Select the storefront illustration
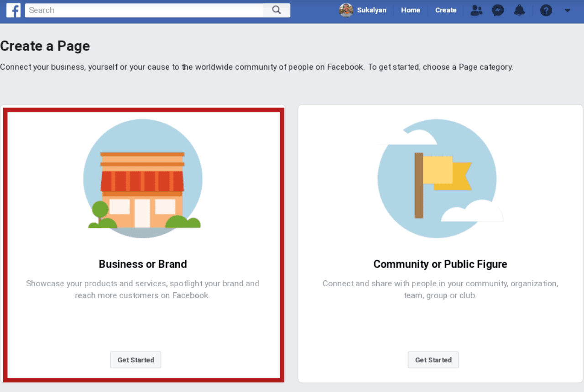This screenshot has width=584, height=392. point(143,178)
